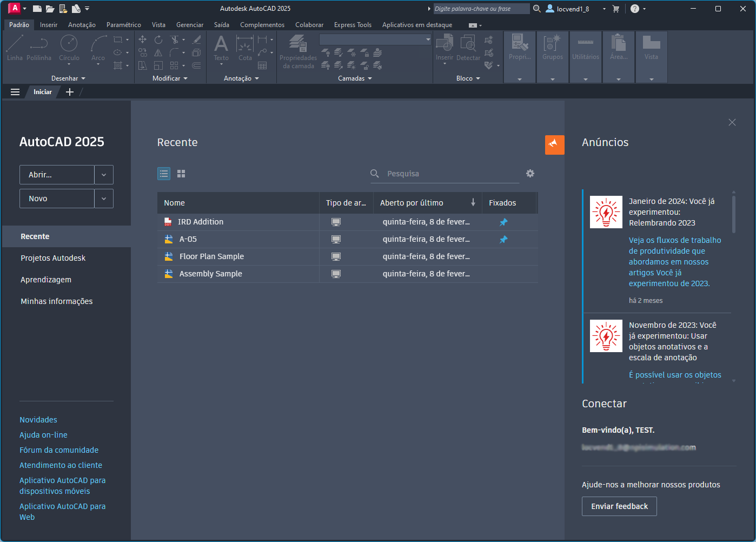Switch to list view of recent files
This screenshot has width=756, height=542.
click(x=164, y=174)
